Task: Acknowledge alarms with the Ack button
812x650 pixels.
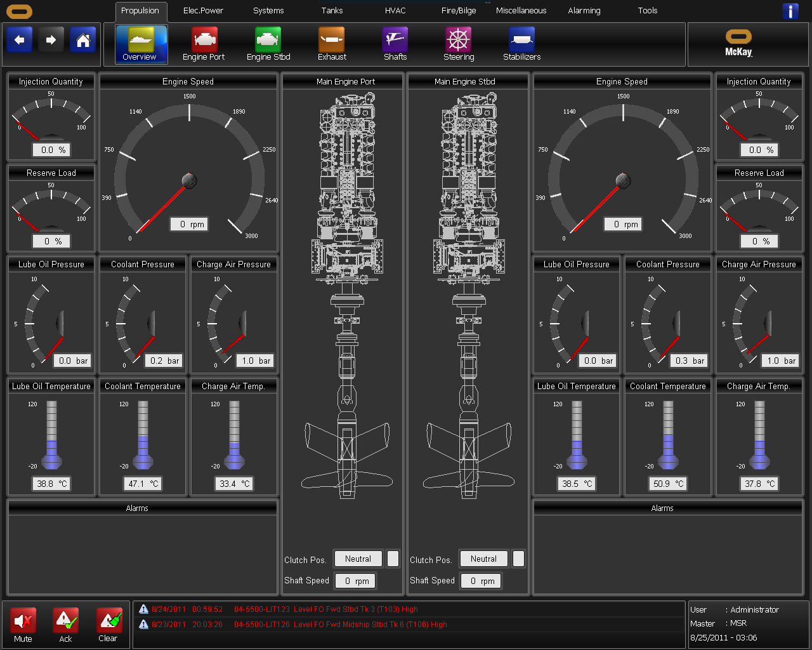Action: (x=65, y=625)
